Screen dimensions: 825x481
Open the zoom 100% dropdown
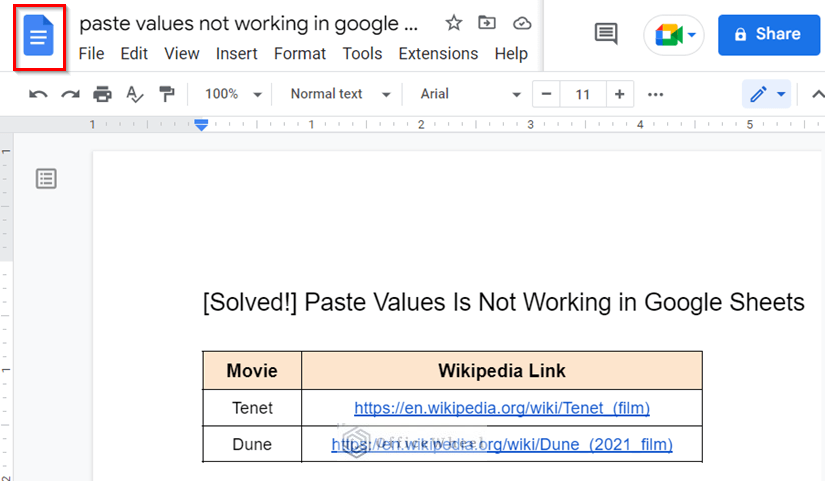pyautogui.click(x=233, y=94)
